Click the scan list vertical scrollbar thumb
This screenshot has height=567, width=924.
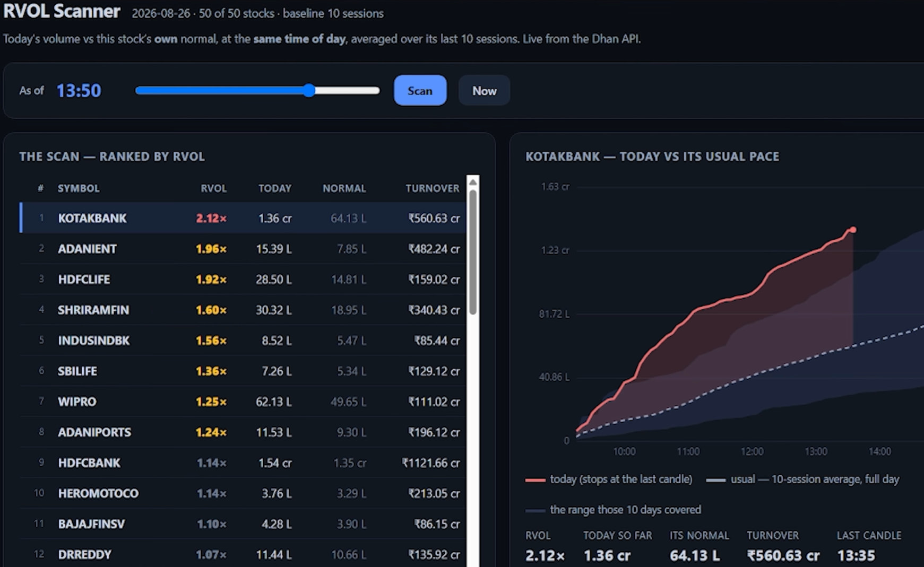pyautogui.click(x=473, y=252)
